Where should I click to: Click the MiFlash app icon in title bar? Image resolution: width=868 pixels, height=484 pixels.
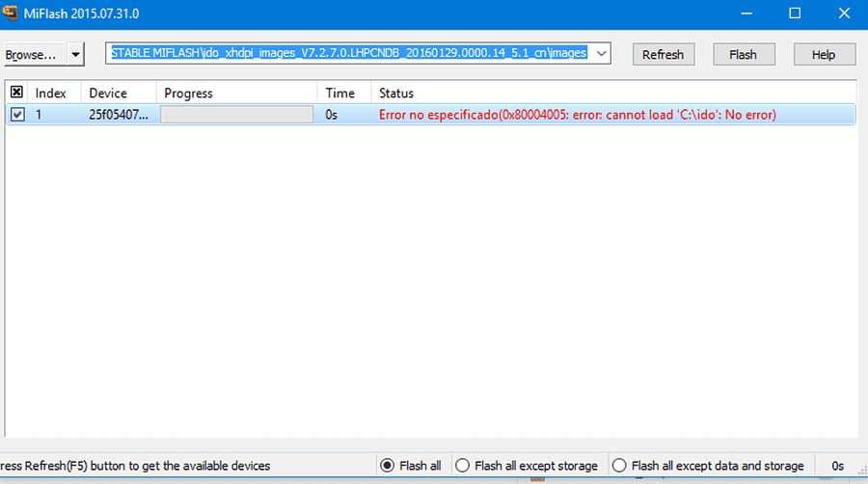point(10,13)
